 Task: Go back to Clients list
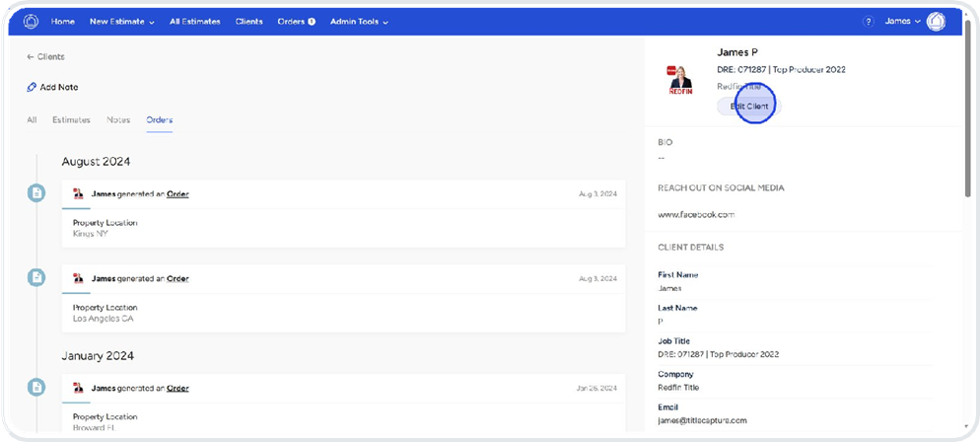pos(45,57)
